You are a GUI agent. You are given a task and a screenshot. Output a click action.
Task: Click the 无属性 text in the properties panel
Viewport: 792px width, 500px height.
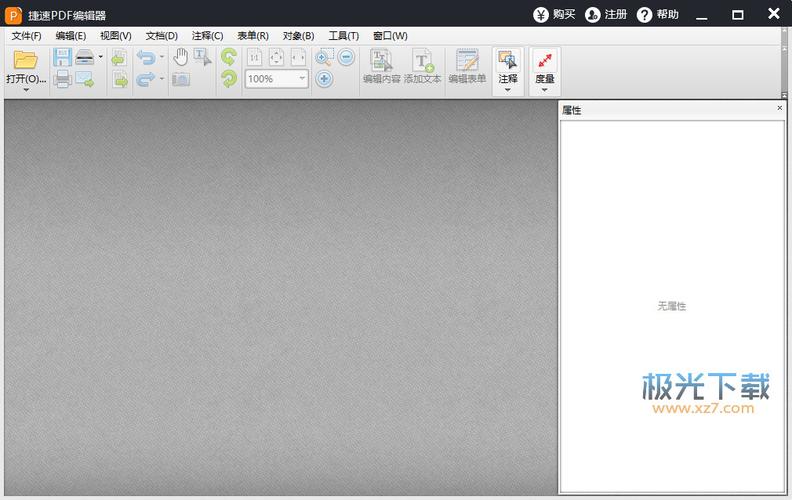click(x=672, y=306)
